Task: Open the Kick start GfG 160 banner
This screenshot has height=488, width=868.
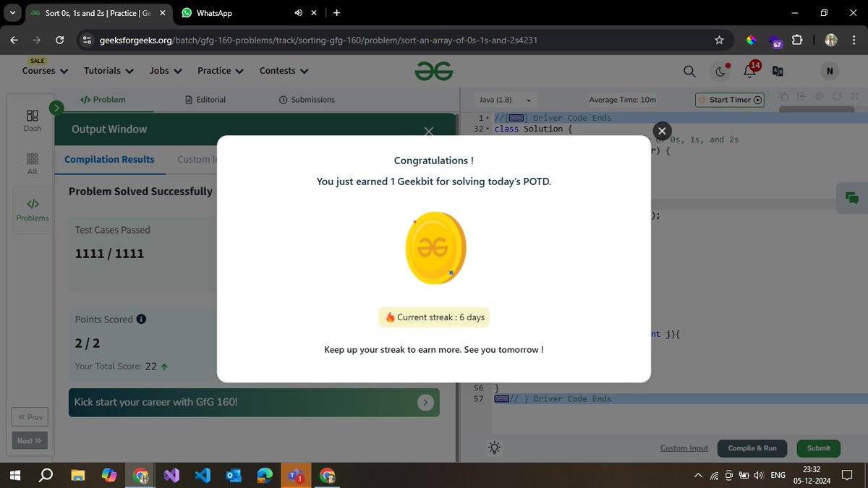Action: [x=254, y=402]
